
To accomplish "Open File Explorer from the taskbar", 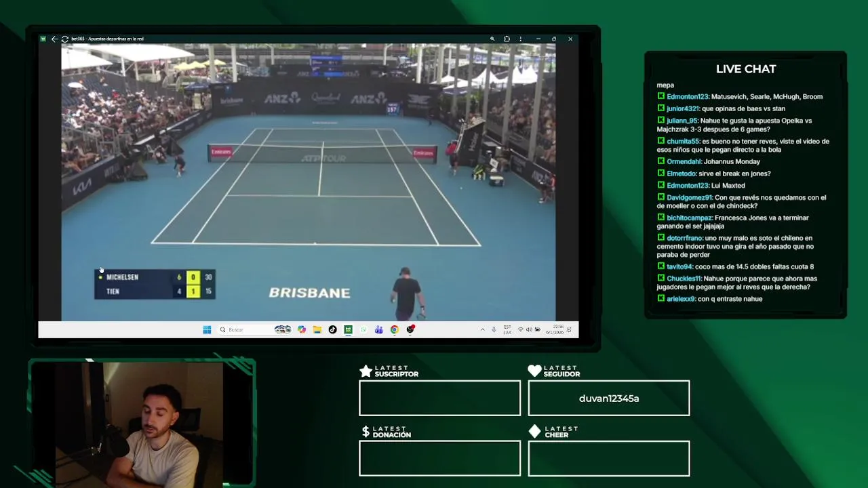I will 317,329.
